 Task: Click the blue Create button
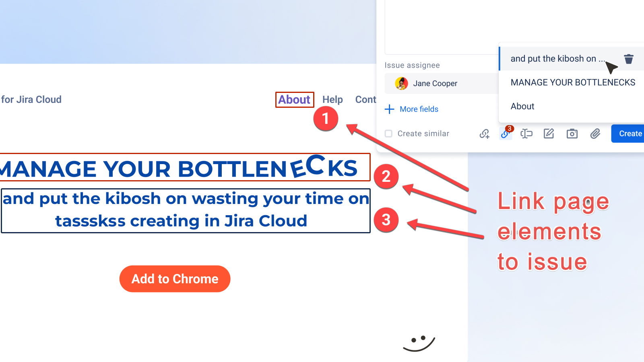tap(628, 134)
